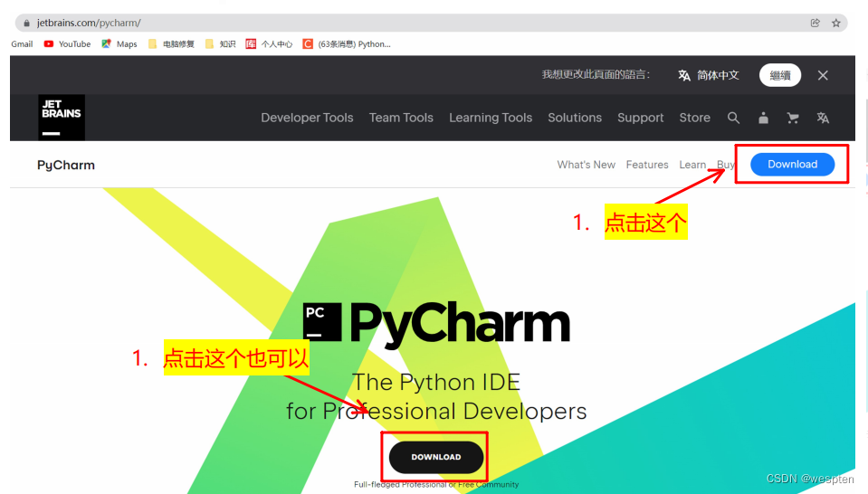Open the Learn page

pos(692,165)
